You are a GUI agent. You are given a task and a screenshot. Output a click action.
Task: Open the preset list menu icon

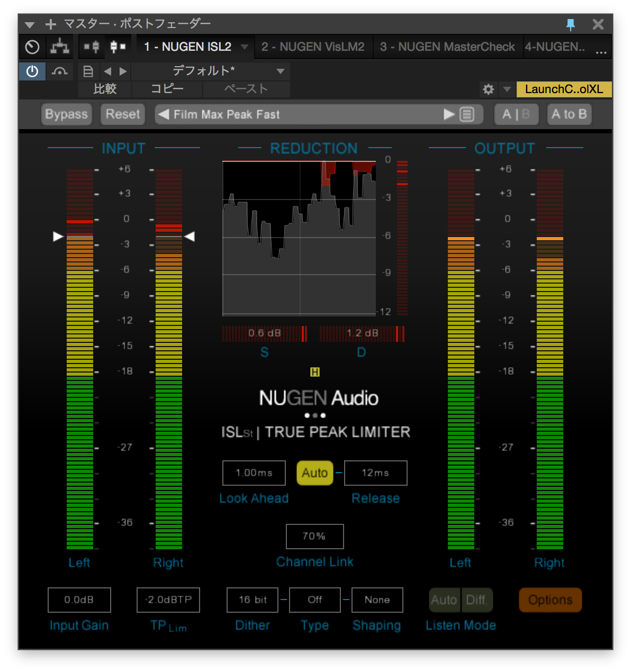coord(467,114)
